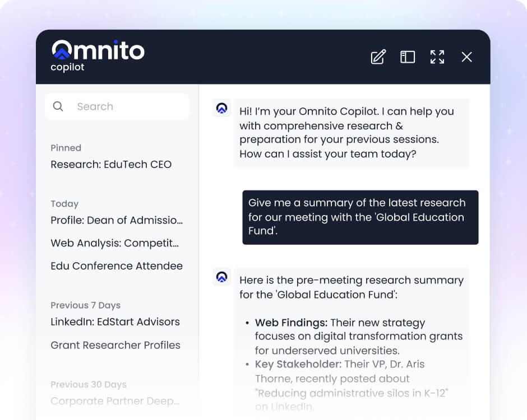The height and width of the screenshot is (420, 527).
Task: Click the Omnito copilot logo
Action: coord(98,56)
